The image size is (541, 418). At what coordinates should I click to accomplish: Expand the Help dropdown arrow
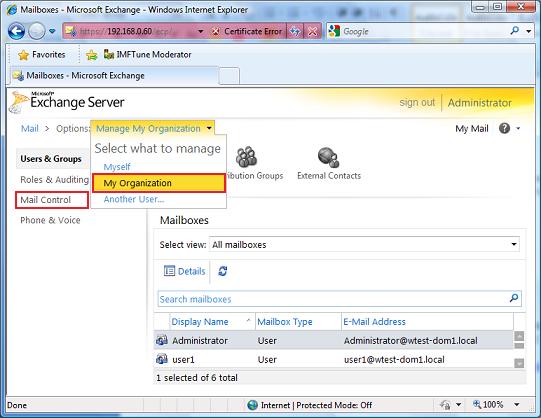click(518, 129)
